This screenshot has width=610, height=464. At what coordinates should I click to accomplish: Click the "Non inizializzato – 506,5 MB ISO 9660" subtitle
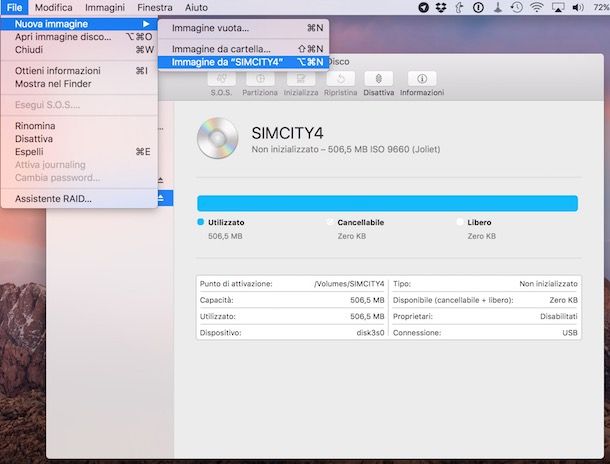[x=345, y=149]
